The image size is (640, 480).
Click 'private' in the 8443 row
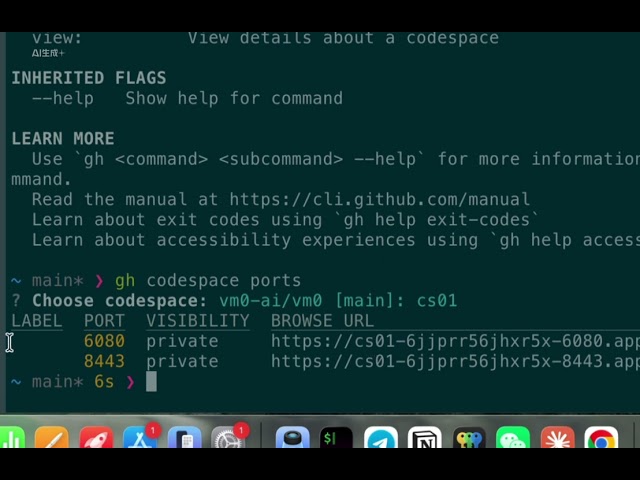[182, 362]
